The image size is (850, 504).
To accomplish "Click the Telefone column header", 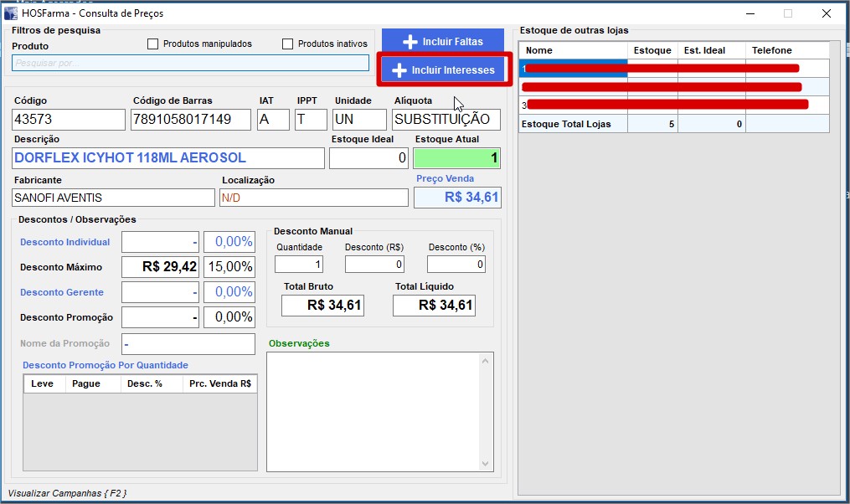I will (771, 50).
